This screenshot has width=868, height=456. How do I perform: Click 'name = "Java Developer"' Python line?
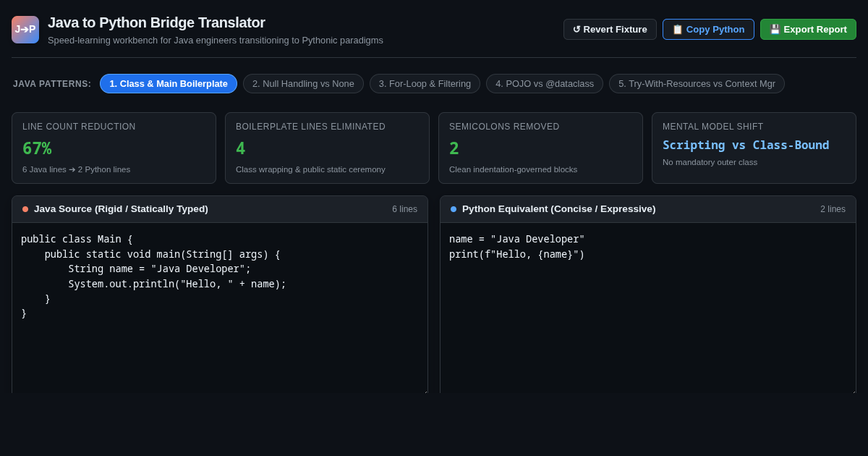coord(516,239)
